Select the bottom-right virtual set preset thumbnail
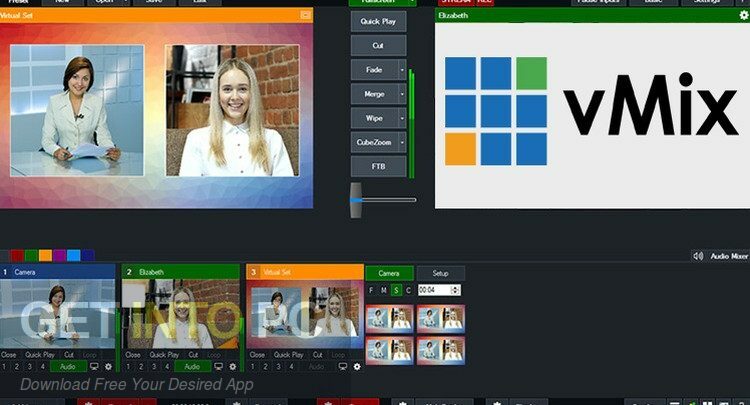 click(x=441, y=350)
